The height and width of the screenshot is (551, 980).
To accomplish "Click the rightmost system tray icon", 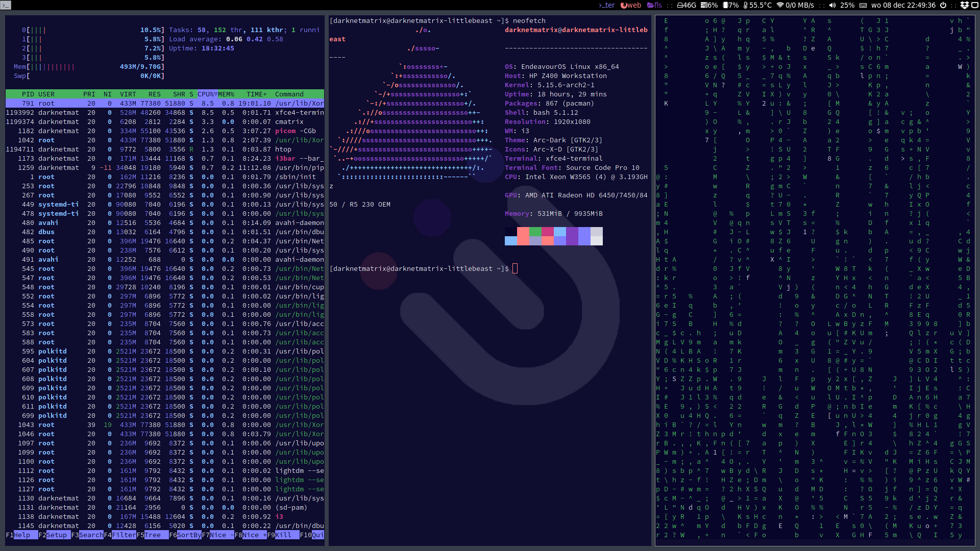I will 975,5.
